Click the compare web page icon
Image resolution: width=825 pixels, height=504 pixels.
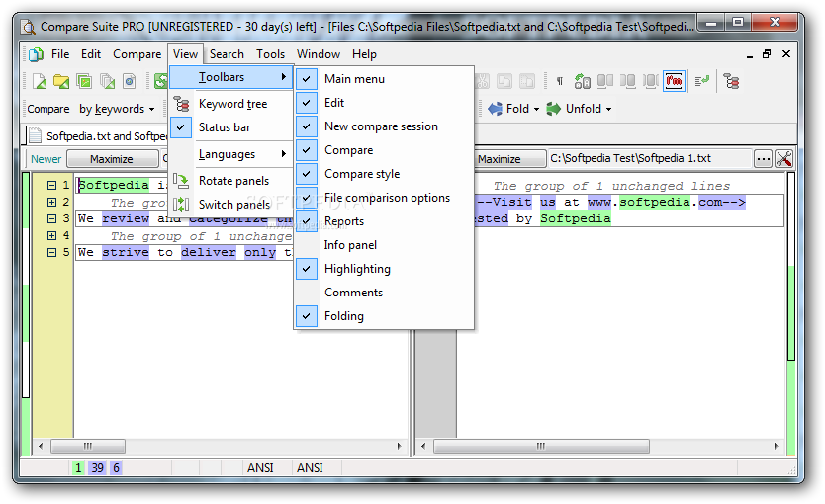(130, 81)
